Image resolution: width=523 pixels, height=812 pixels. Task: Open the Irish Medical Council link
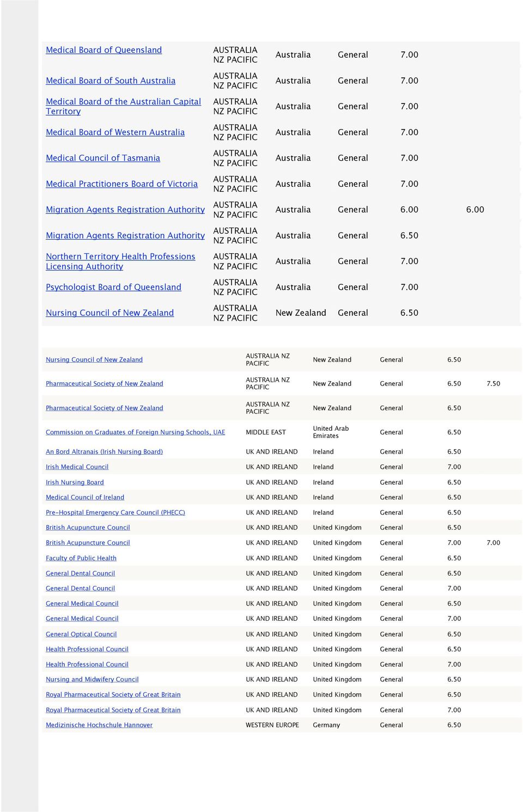point(77,467)
